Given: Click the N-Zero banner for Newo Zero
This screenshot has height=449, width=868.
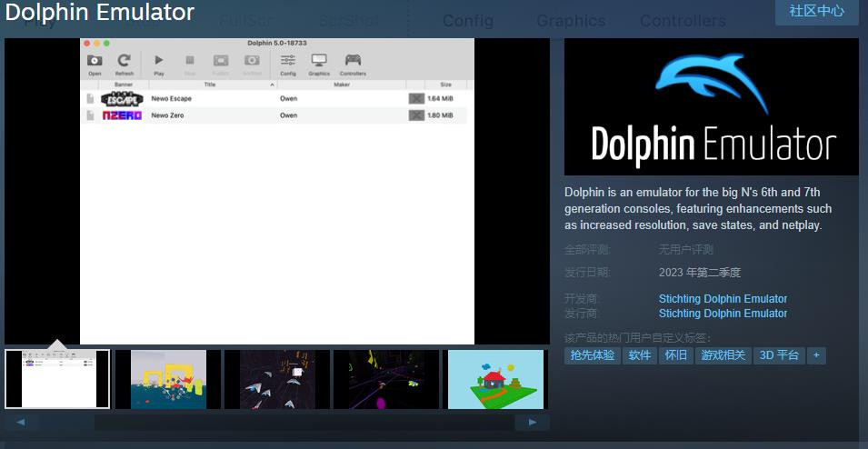Looking at the screenshot, I should [x=121, y=115].
